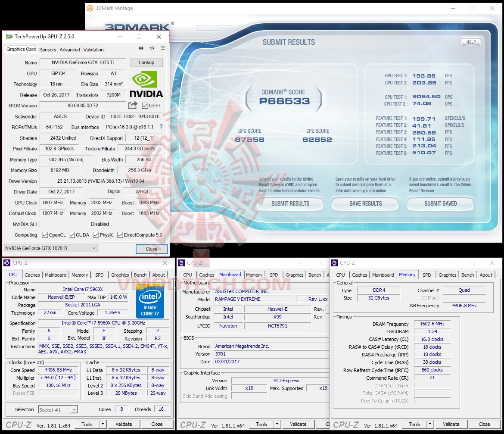Click Tools button in CPU-Z Memory window
This screenshot has height=434, width=504.
coord(414,424)
